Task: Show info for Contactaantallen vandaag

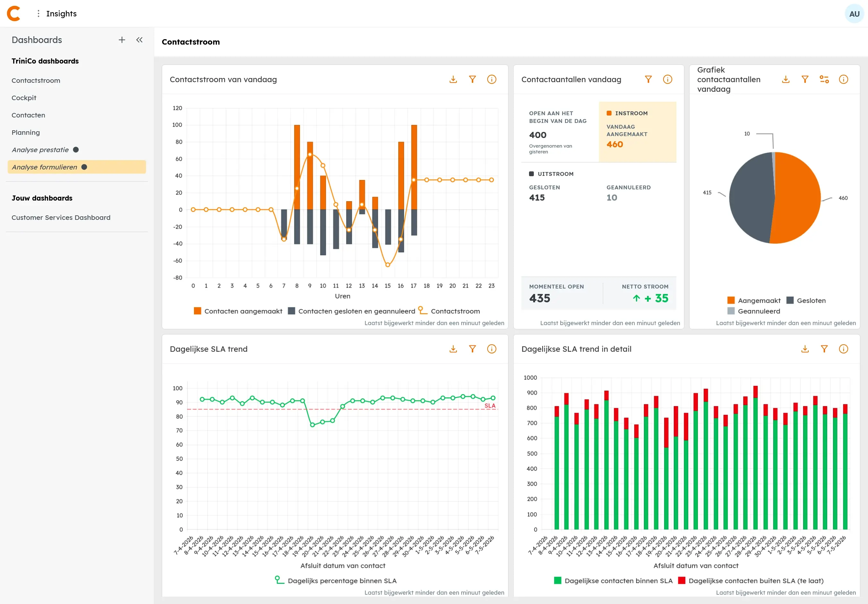Action: (x=667, y=79)
